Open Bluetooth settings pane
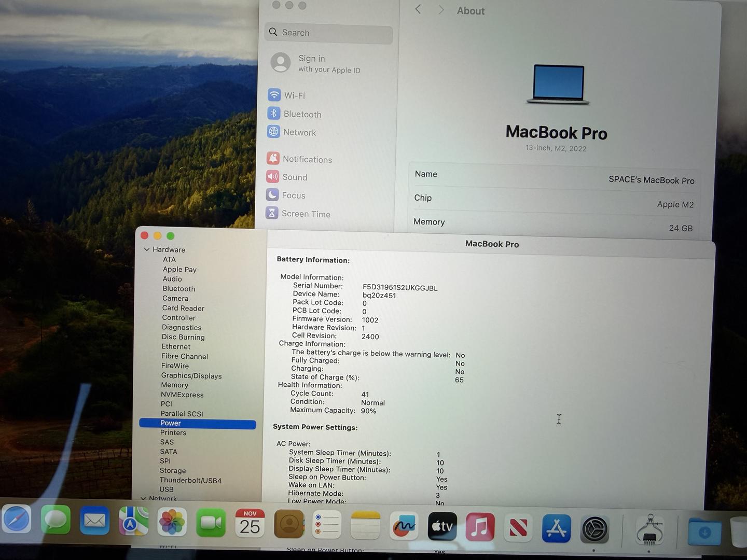Viewport: 747px width, 560px height. 301,114
